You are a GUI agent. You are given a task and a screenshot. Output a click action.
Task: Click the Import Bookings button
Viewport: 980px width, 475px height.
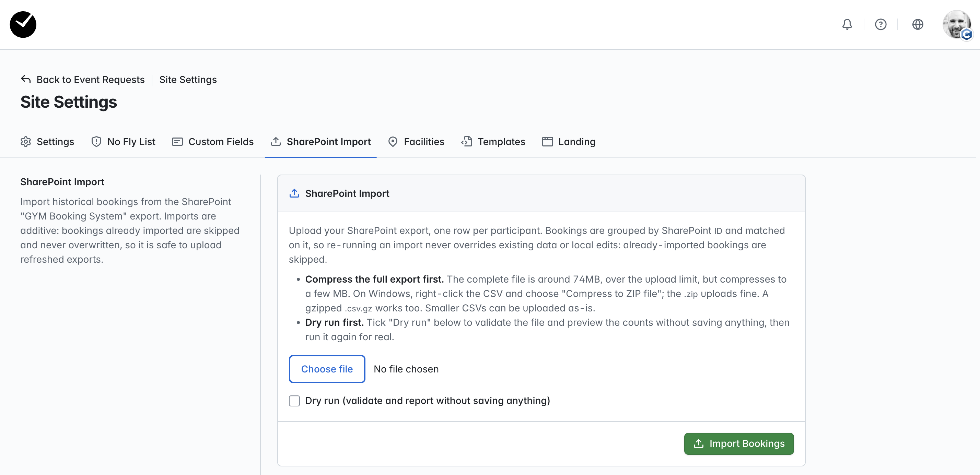click(x=739, y=443)
